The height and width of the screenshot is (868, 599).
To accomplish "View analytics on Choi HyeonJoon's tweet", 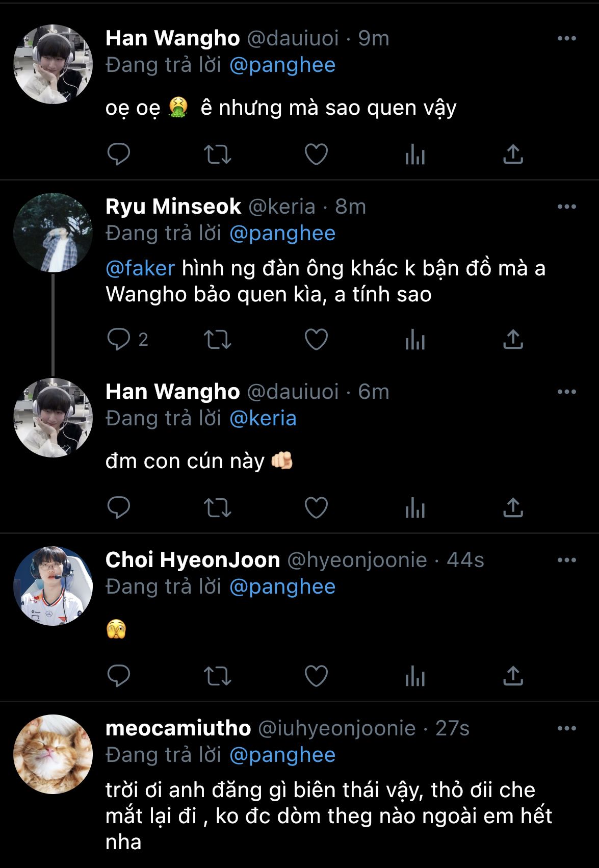I will [415, 676].
